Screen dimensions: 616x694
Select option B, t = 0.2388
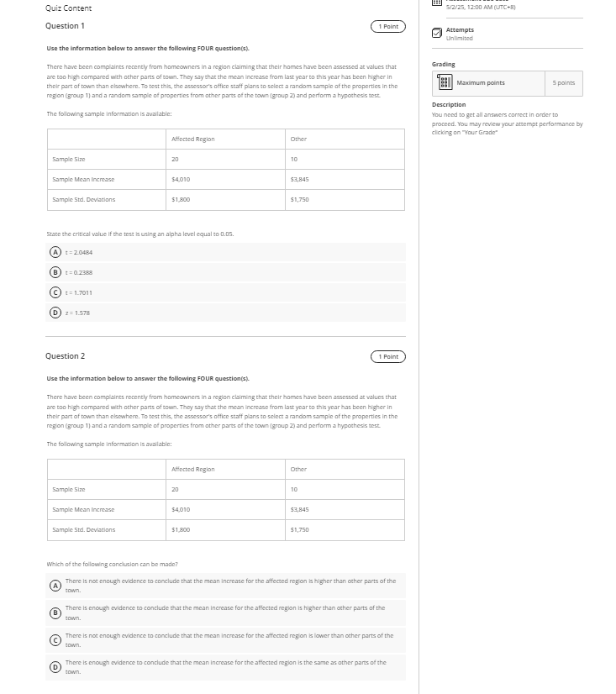55,272
